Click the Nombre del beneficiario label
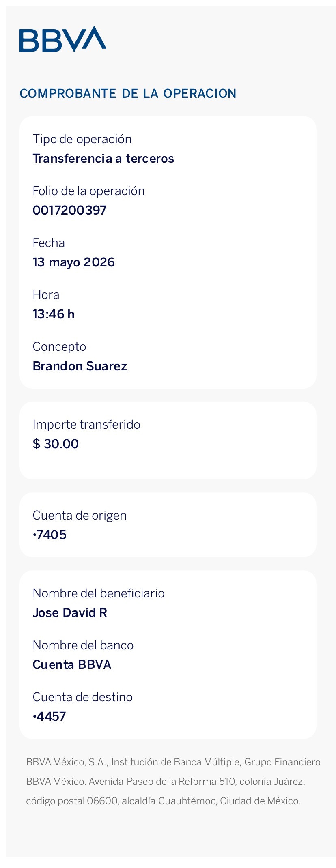 pyautogui.click(x=99, y=593)
